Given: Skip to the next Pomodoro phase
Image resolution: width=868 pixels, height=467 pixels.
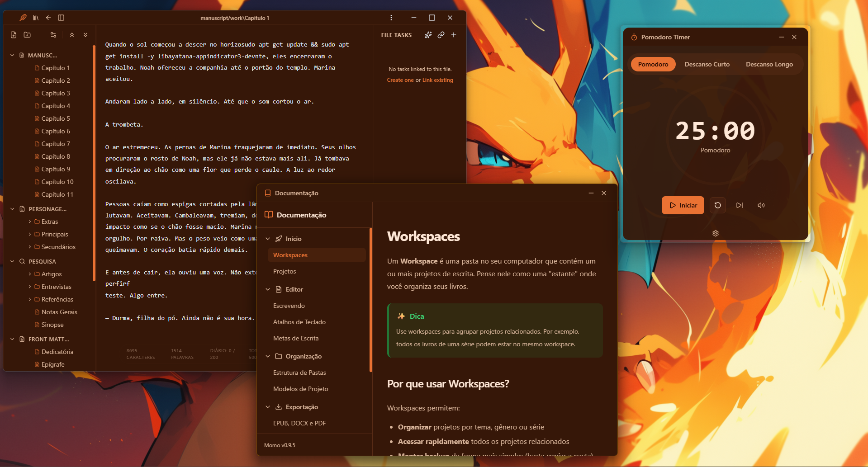Looking at the screenshot, I should pyautogui.click(x=740, y=205).
